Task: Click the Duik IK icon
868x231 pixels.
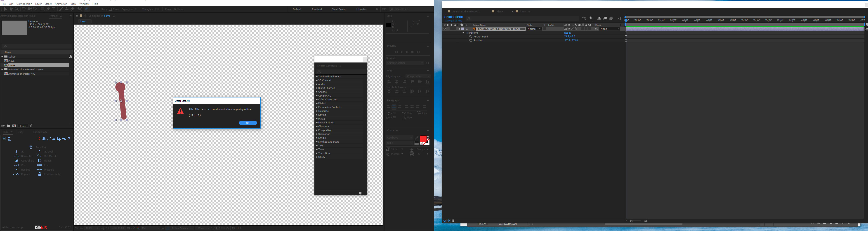Action: point(16,152)
